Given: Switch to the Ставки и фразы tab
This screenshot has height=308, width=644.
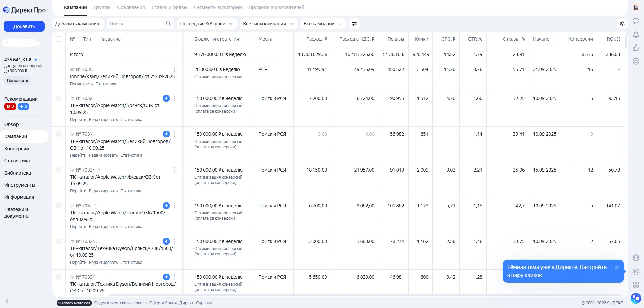Looking at the screenshot, I should click(x=169, y=7).
